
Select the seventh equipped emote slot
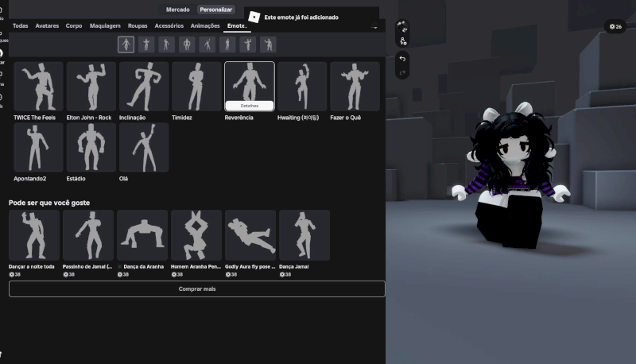coord(248,45)
